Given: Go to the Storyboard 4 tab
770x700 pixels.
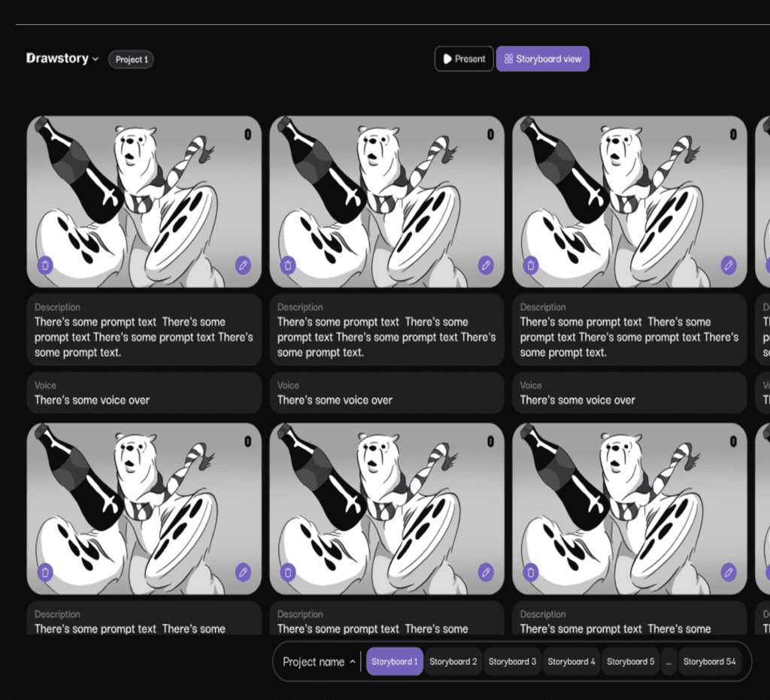Looking at the screenshot, I should click(x=571, y=662).
